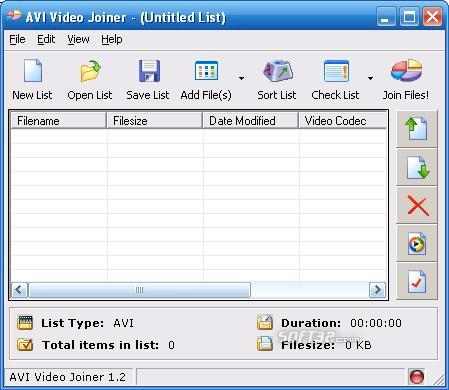
Task: Open the File menu
Action: pyautogui.click(x=17, y=39)
